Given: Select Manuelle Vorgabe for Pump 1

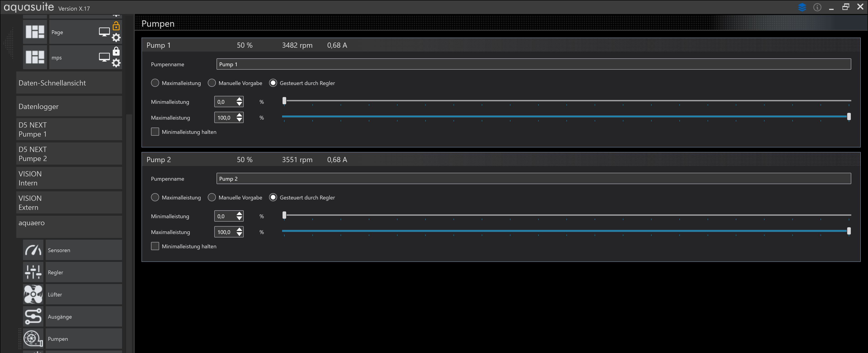Looking at the screenshot, I should click(x=212, y=83).
